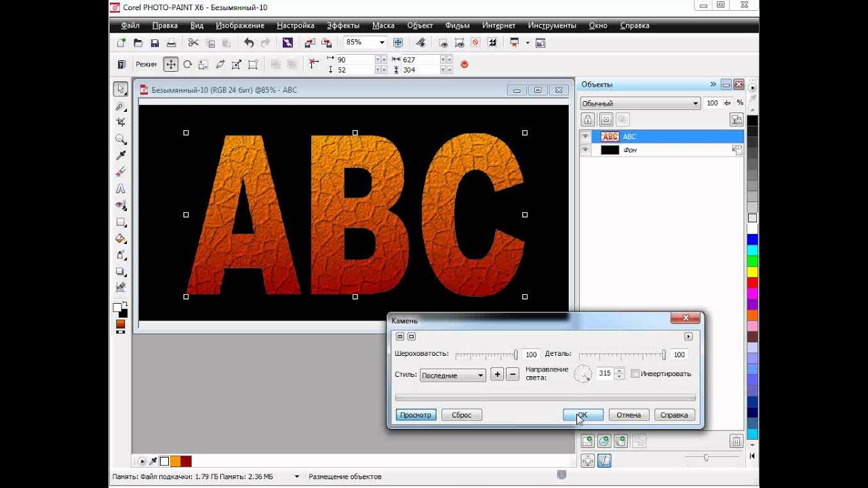The height and width of the screenshot is (488, 868).
Task: Expand the Объекты docker double-arrow
Action: pos(713,84)
